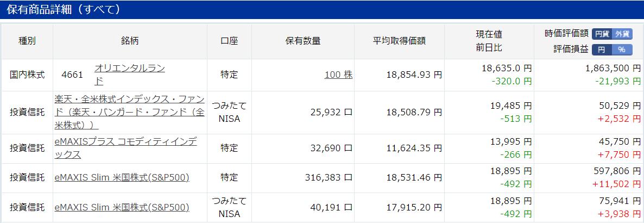Open the eMAXIS Slim S&P500 link in the 特定 row

[x=122, y=178]
